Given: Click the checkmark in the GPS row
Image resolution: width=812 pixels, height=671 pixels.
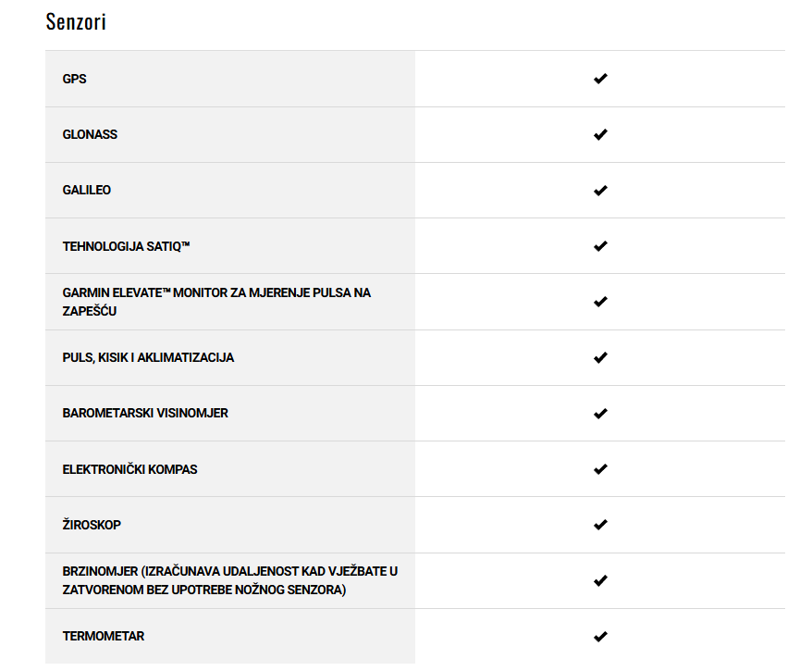Looking at the screenshot, I should [x=600, y=79].
